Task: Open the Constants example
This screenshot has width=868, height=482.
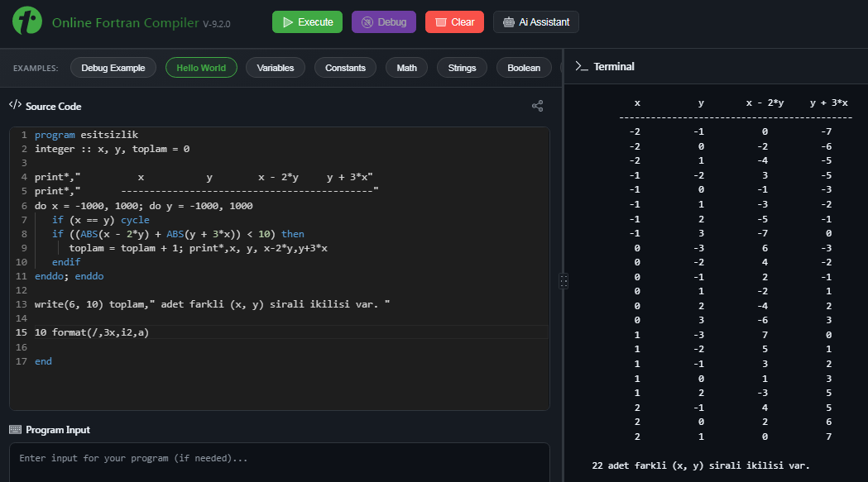Action: click(345, 68)
